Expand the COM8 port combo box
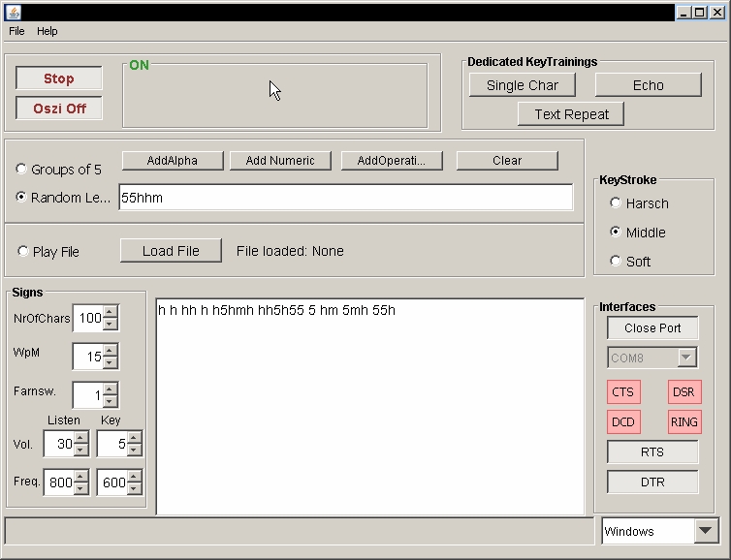The image size is (731, 560). click(686, 358)
